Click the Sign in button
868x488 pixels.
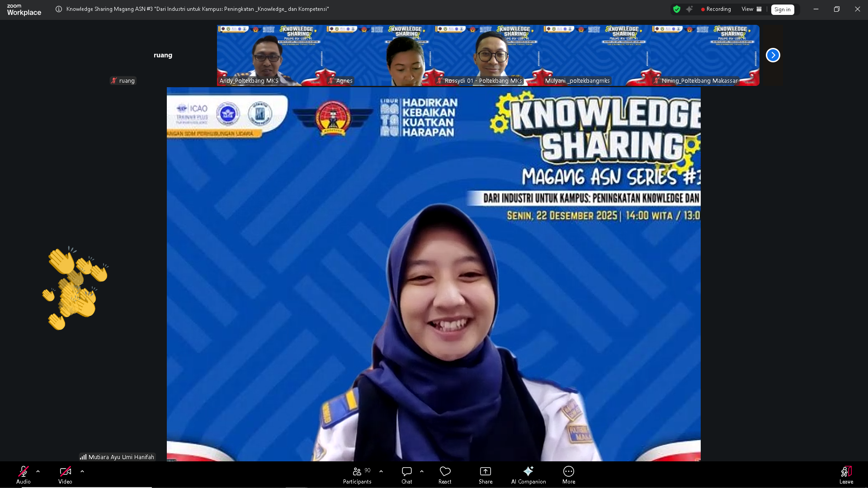783,9
